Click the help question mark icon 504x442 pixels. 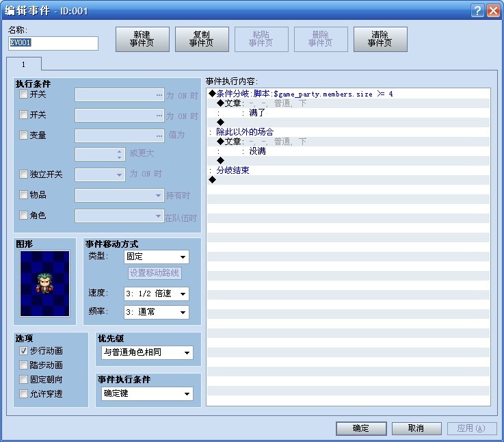[x=477, y=11]
